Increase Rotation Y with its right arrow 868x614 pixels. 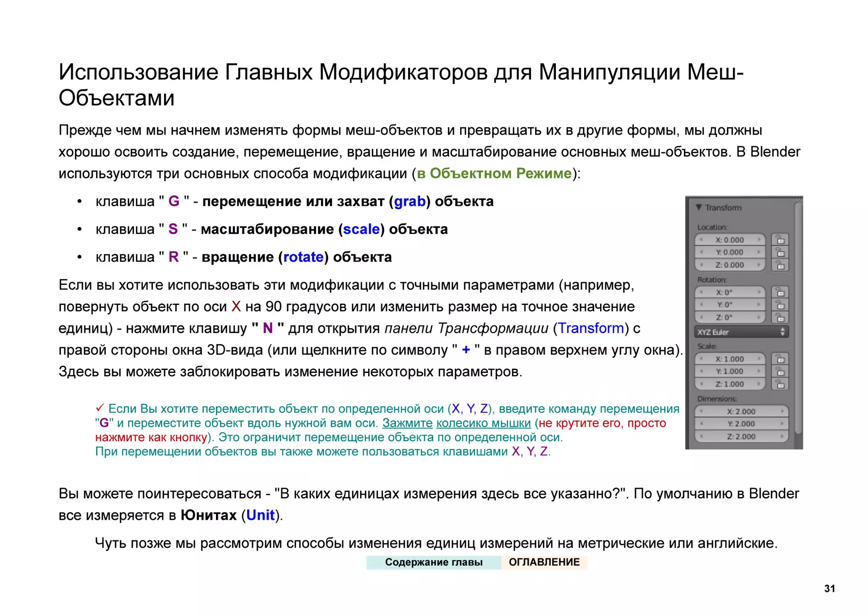(x=759, y=305)
